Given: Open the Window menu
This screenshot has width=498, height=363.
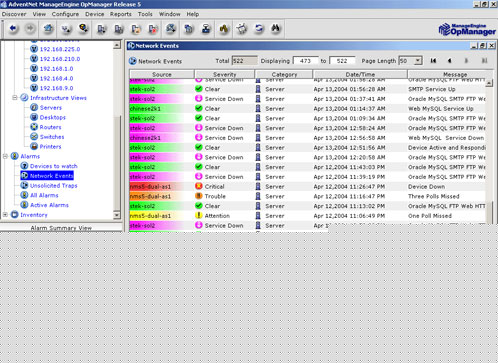Looking at the screenshot, I should tap(169, 14).
